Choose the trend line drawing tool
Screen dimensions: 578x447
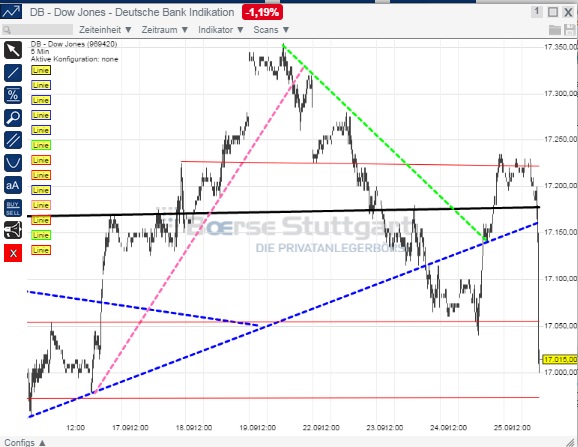[x=13, y=73]
